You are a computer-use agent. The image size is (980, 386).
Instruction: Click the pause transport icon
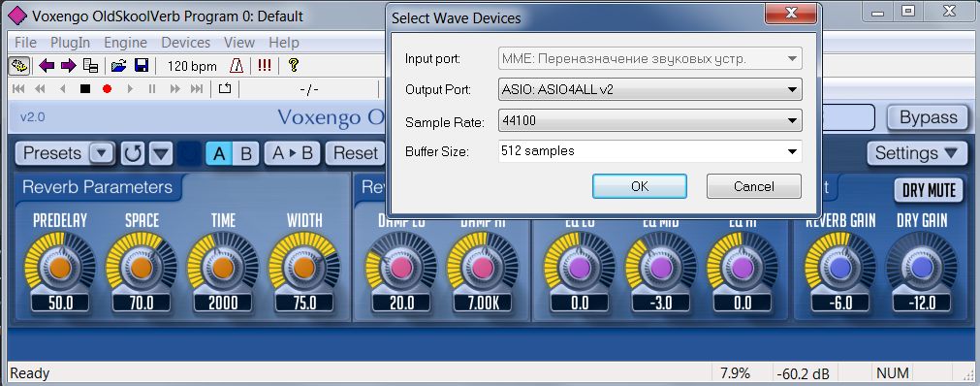click(x=152, y=89)
